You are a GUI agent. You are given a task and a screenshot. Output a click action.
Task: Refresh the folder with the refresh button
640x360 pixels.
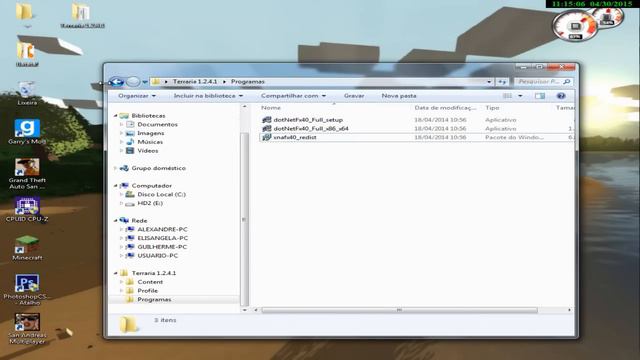(502, 82)
